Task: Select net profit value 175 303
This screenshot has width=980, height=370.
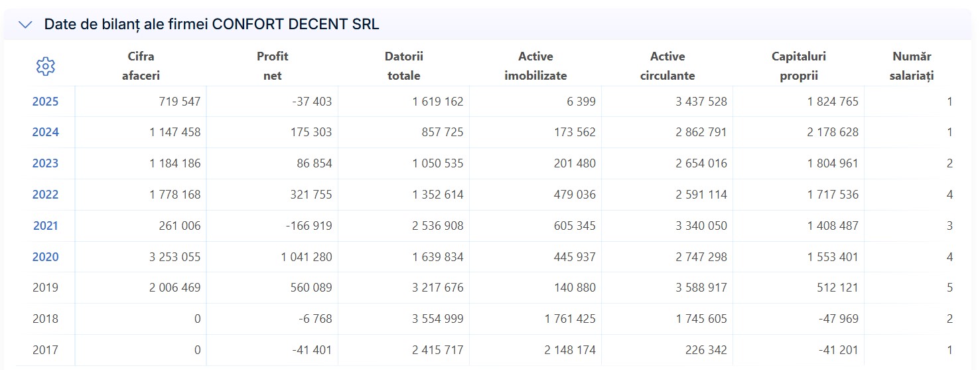Action: click(311, 132)
